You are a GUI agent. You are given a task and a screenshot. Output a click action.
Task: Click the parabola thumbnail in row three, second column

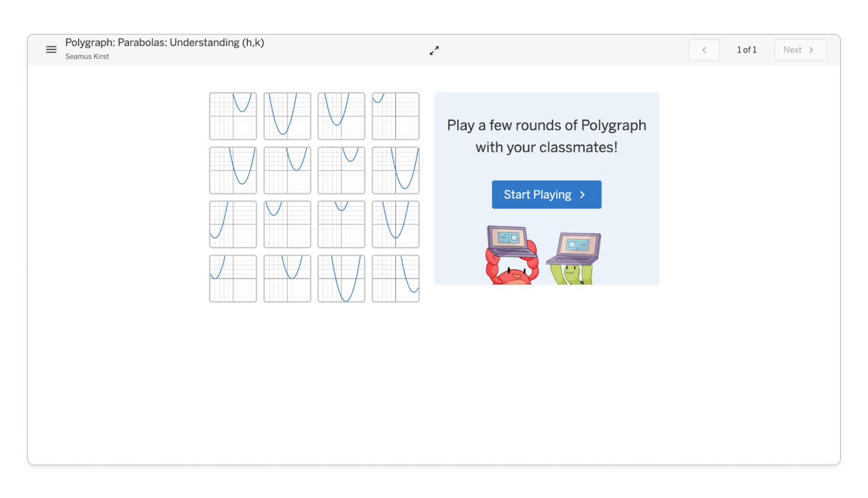[287, 224]
